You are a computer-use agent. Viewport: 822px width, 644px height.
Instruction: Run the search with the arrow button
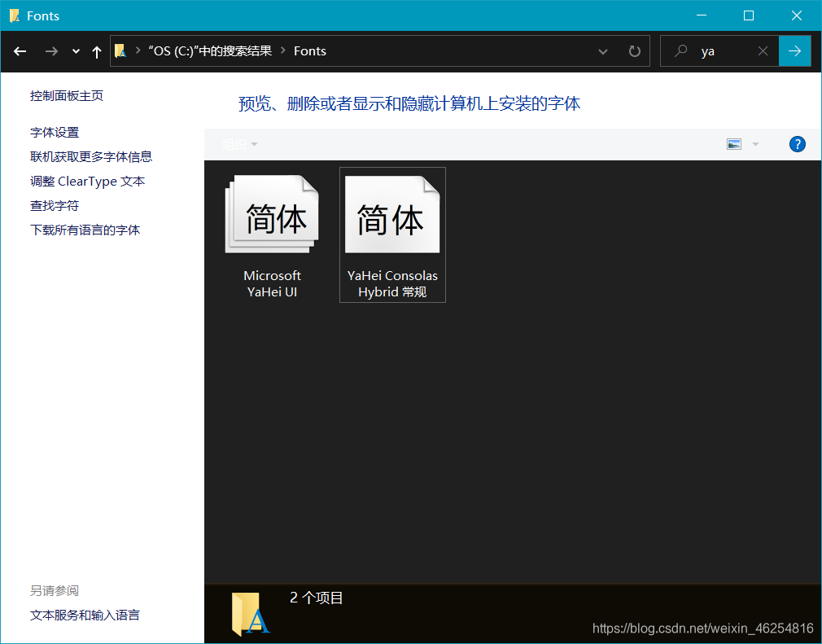(795, 50)
